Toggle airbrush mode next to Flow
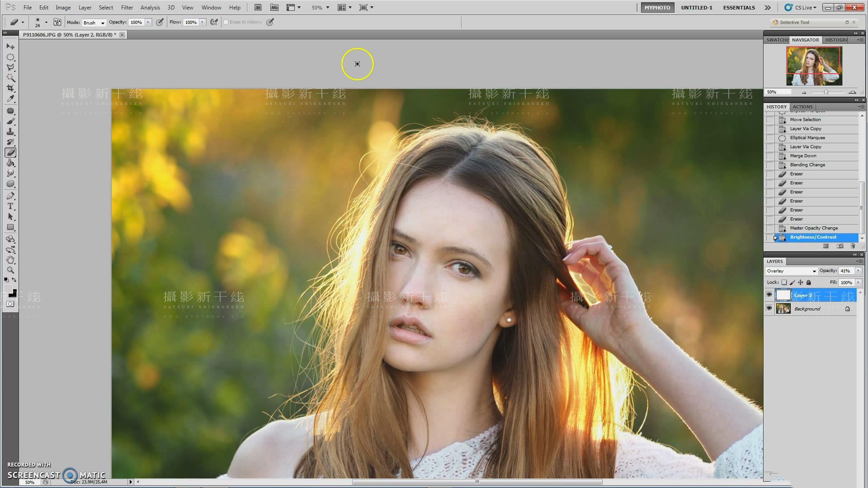 click(214, 22)
